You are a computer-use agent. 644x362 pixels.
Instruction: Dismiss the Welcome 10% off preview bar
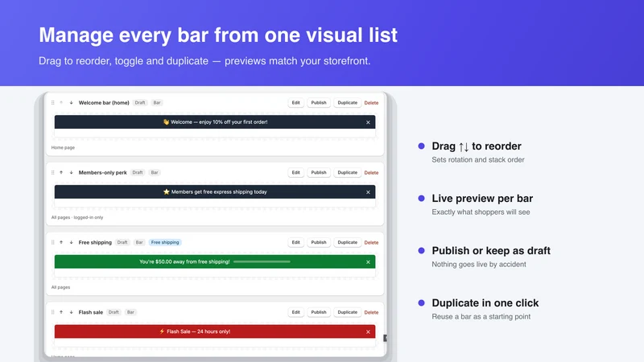pos(368,122)
